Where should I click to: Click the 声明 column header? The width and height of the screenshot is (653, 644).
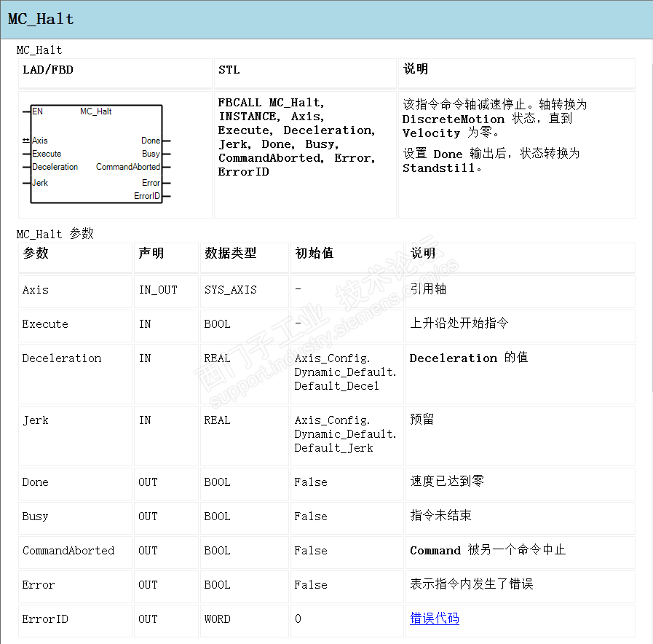(166, 258)
